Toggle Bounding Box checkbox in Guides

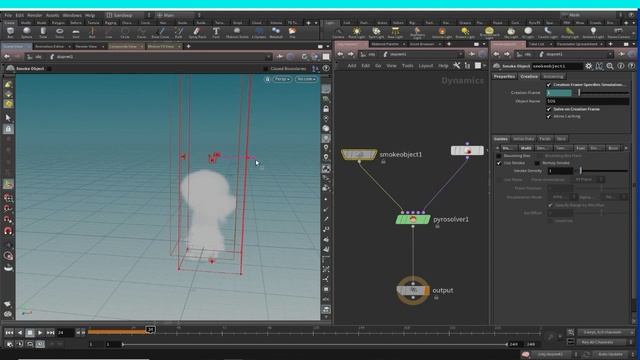point(499,156)
